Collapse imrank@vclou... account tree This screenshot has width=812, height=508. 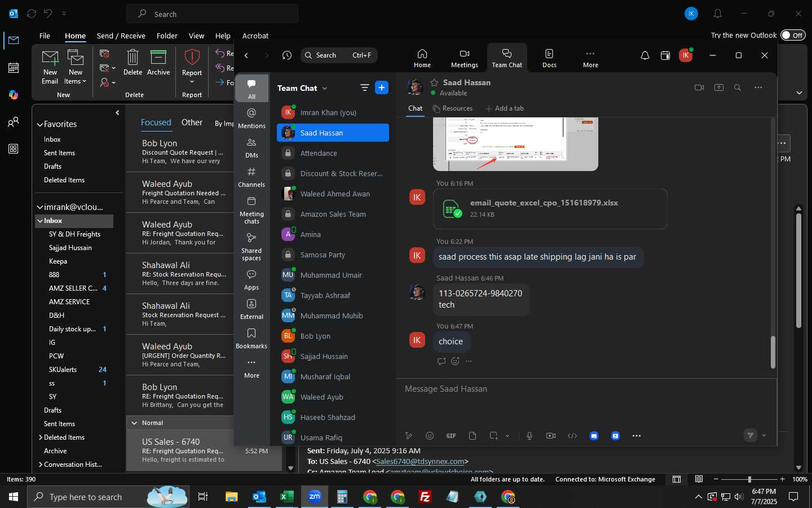[x=40, y=207]
